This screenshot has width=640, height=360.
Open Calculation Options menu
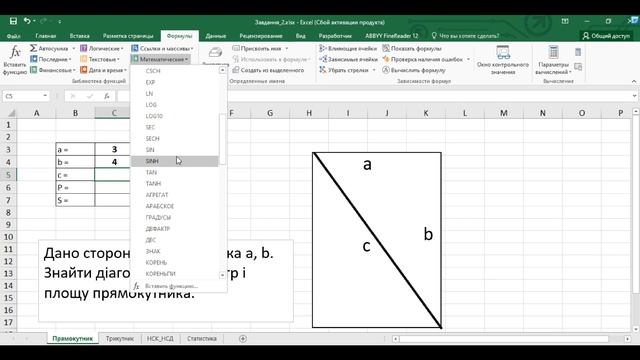click(553, 60)
